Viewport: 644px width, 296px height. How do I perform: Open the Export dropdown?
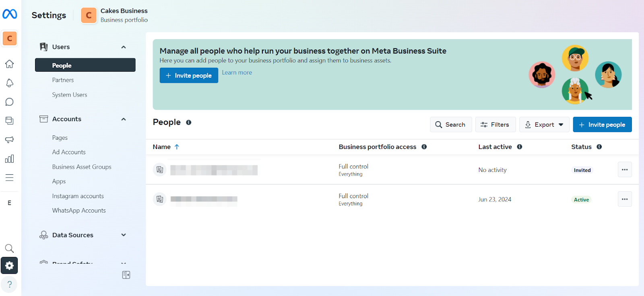[x=544, y=124]
